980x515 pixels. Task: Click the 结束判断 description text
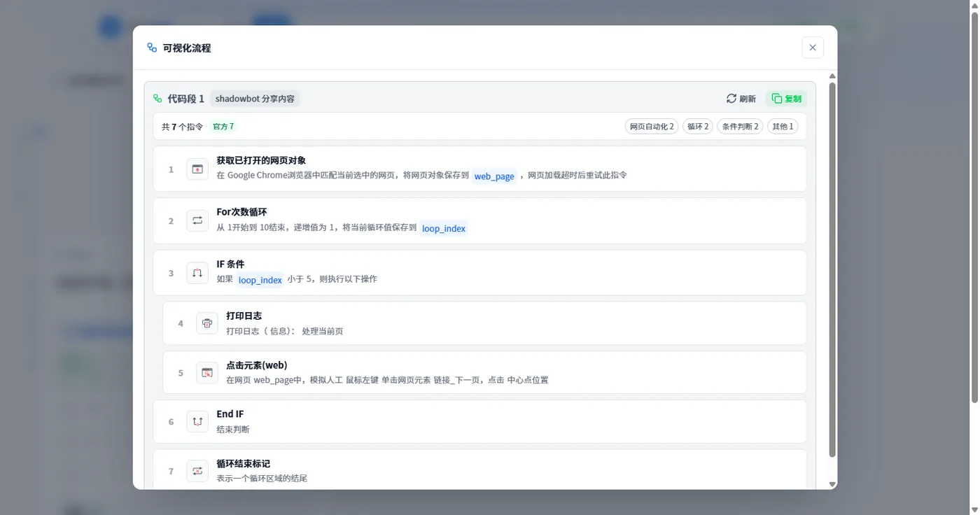point(233,430)
